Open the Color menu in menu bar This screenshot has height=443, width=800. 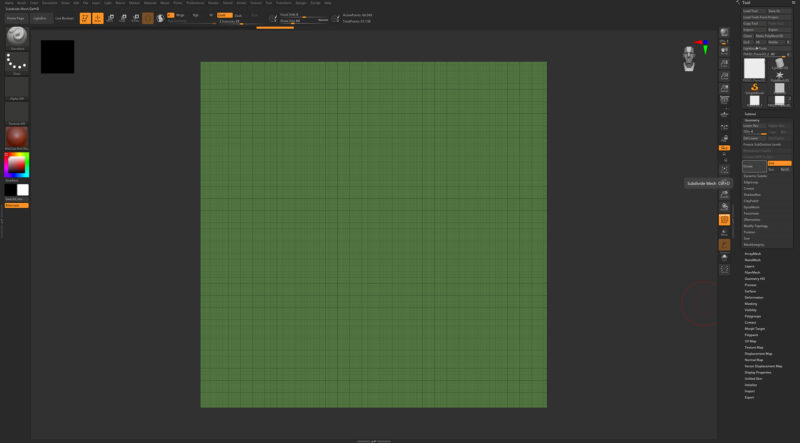coord(34,3)
